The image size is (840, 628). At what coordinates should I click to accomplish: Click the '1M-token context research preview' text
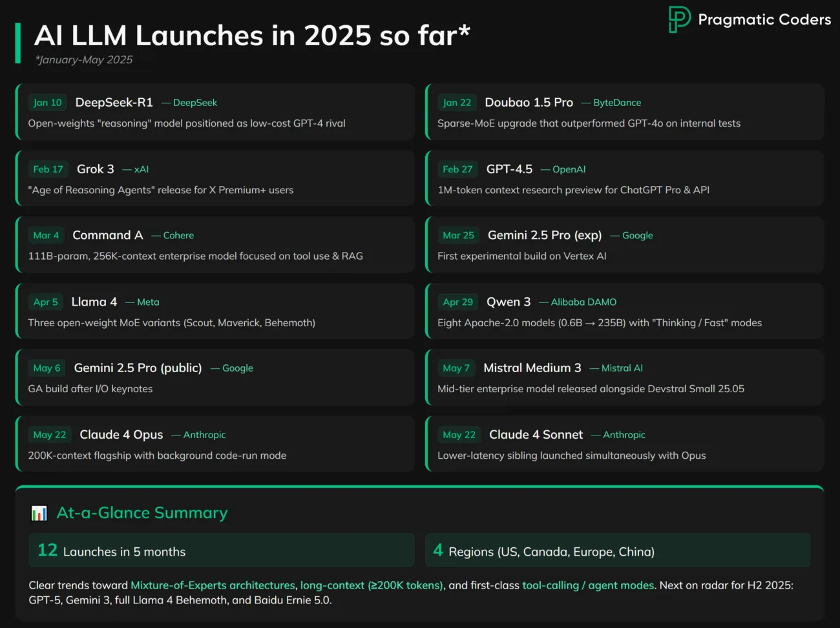coord(573,190)
